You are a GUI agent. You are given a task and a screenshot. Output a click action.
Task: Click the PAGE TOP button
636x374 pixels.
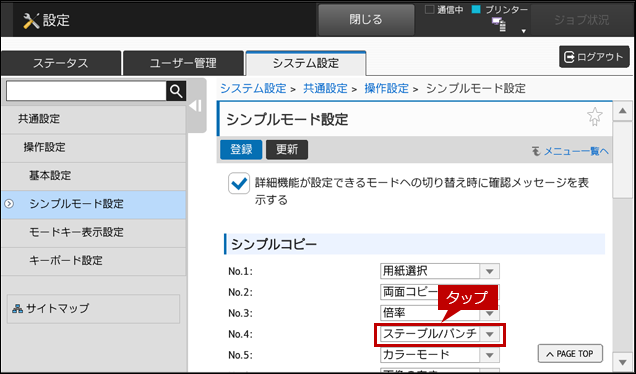click(x=570, y=354)
